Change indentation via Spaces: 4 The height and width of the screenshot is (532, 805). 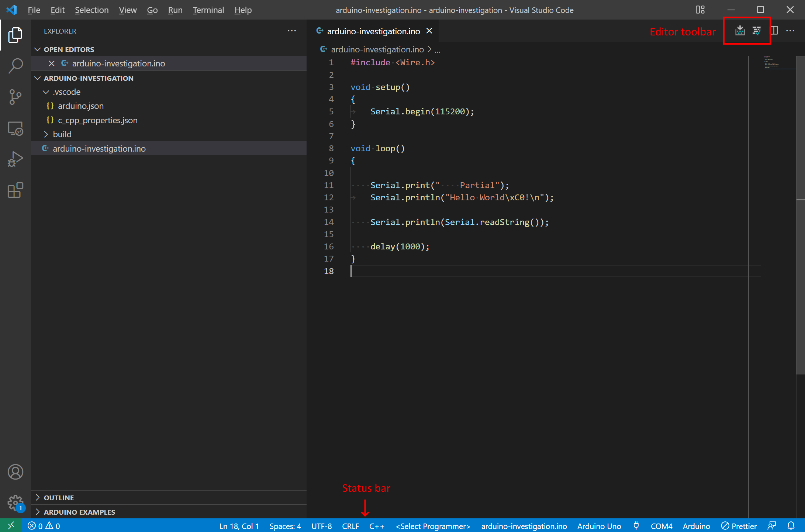pyautogui.click(x=285, y=526)
